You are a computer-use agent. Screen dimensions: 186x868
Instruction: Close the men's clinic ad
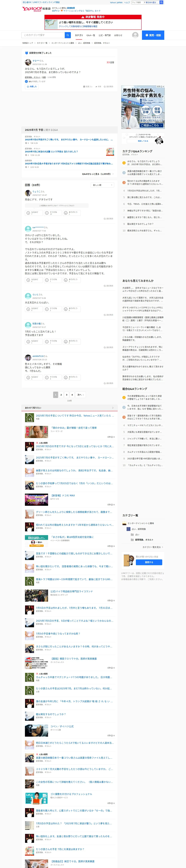pyautogui.click(x=163, y=87)
